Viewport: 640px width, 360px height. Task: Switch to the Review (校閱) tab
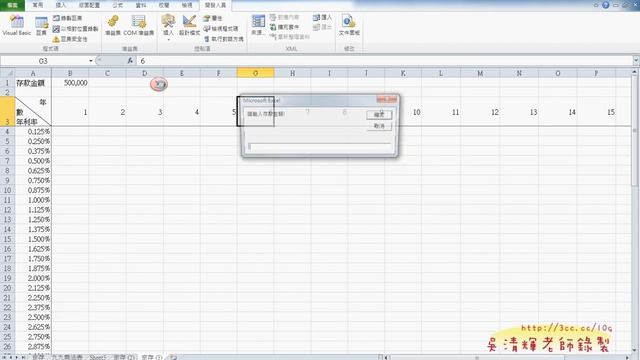click(164, 5)
